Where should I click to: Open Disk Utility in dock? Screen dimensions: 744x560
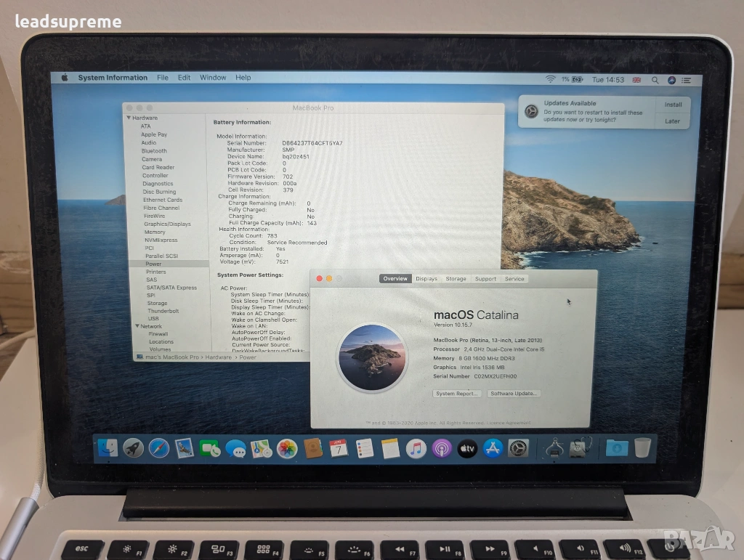click(580, 447)
